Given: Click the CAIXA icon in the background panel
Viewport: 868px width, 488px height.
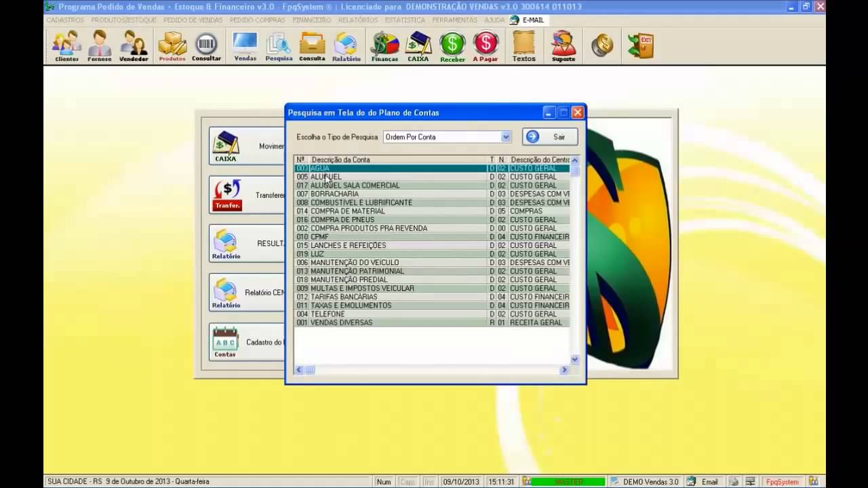Looking at the screenshot, I should point(226,146).
